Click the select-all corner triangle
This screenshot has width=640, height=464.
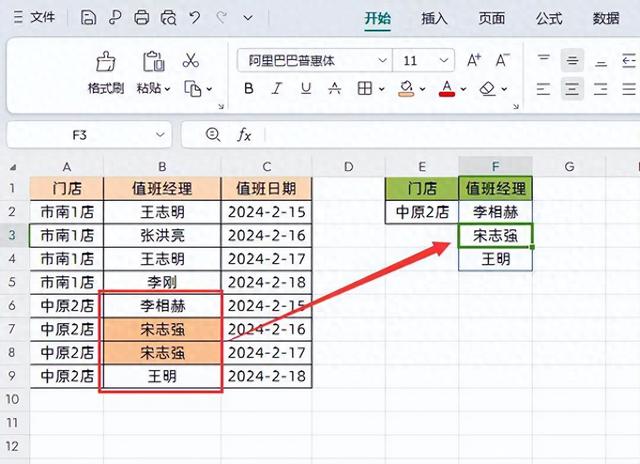[x=13, y=167]
